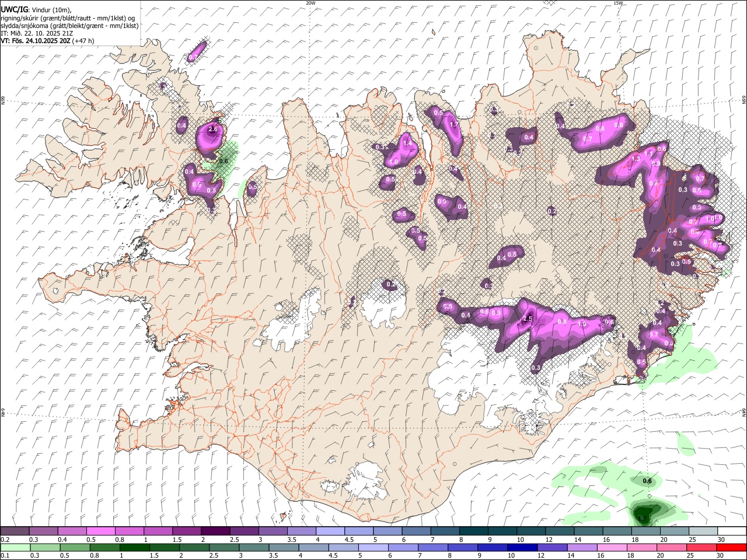Select the bright red rain swatch after 30
747x560 pixels.
tap(732, 547)
